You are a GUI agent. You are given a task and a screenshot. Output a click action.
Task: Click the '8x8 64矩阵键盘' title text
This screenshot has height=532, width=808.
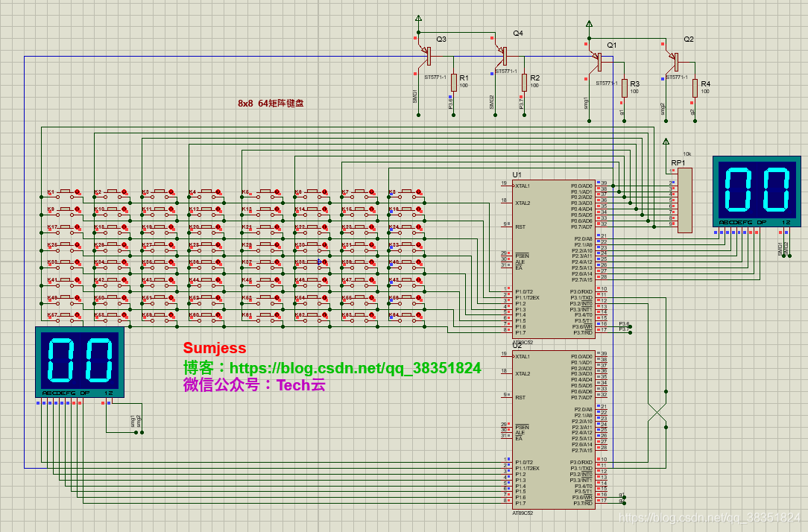(271, 103)
